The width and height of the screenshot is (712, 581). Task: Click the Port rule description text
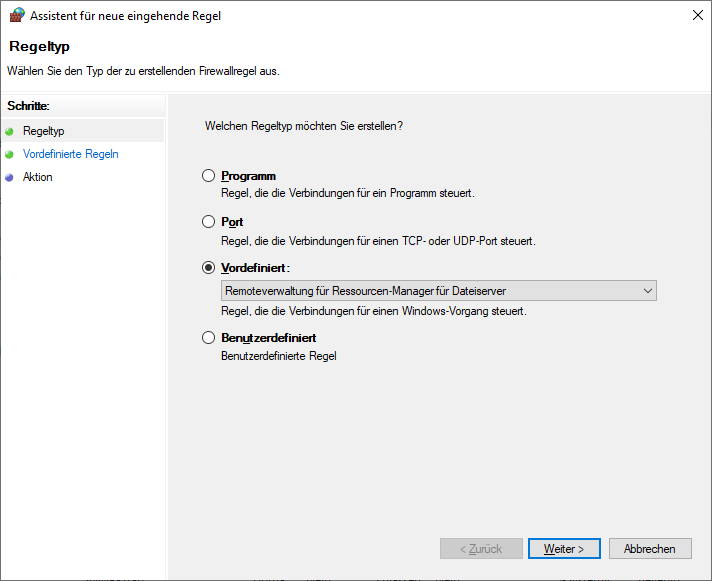pyautogui.click(x=378, y=241)
